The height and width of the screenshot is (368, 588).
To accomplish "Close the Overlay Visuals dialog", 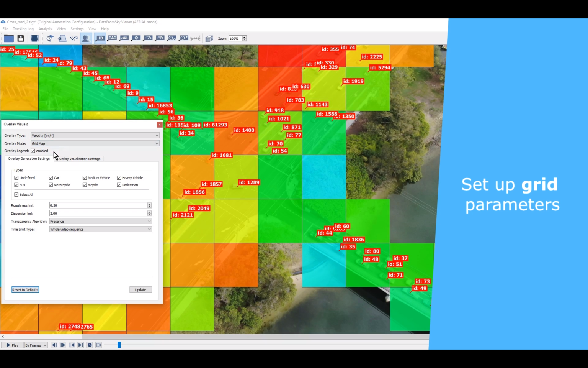I will point(160,125).
